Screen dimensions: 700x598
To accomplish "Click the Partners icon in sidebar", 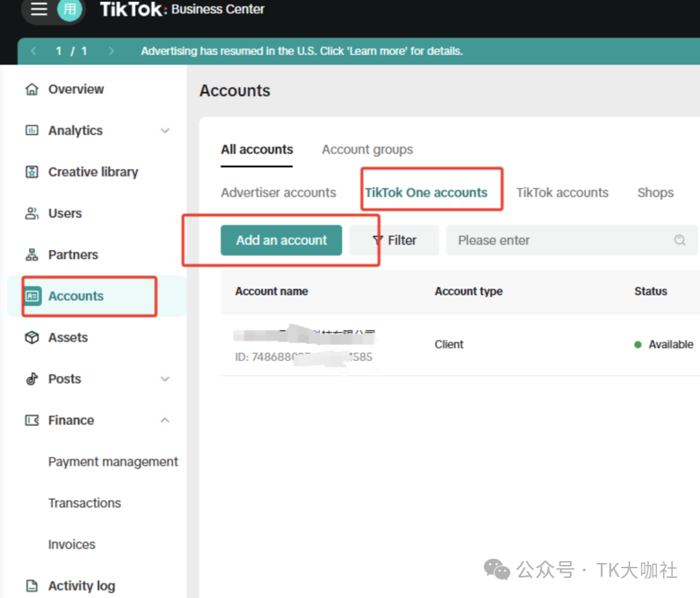I will [x=31, y=255].
